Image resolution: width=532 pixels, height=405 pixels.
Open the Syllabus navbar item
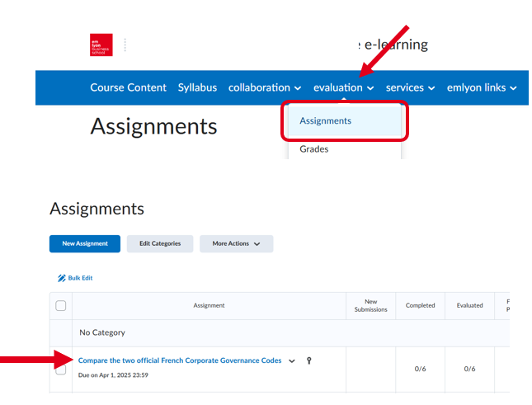tap(197, 87)
